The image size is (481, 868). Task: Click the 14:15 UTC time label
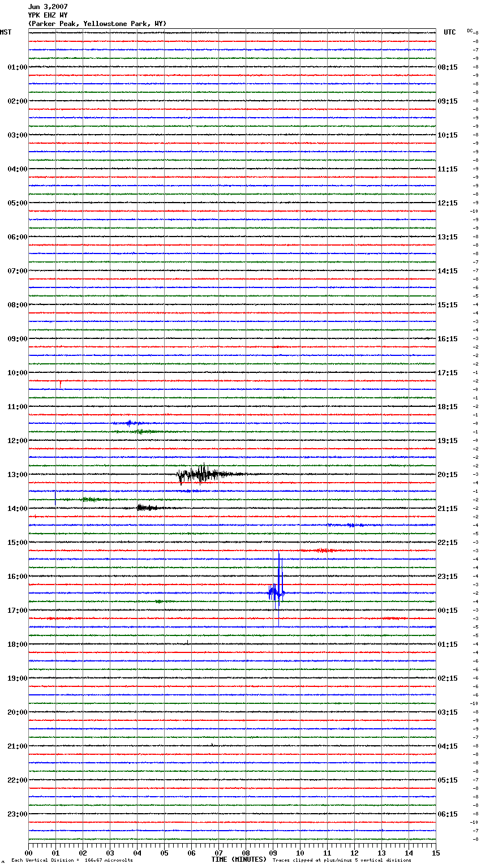pyautogui.click(x=448, y=271)
